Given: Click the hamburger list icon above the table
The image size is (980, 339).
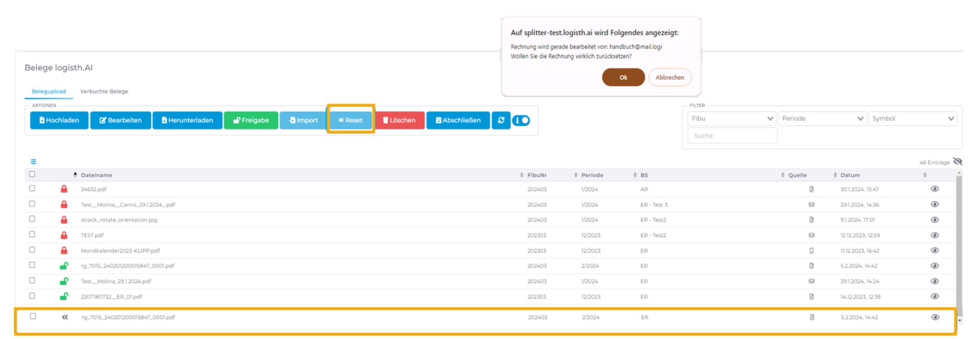Looking at the screenshot, I should pos(33,162).
